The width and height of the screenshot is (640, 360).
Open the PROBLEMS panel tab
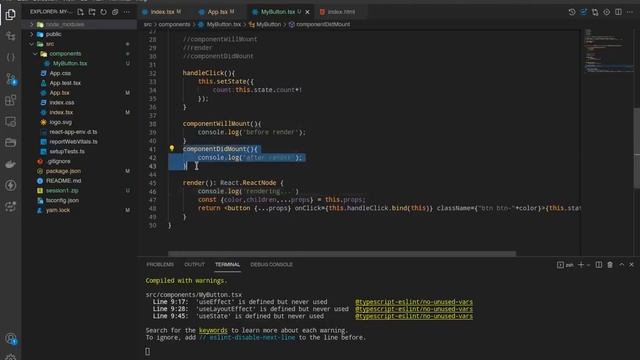pos(160,264)
